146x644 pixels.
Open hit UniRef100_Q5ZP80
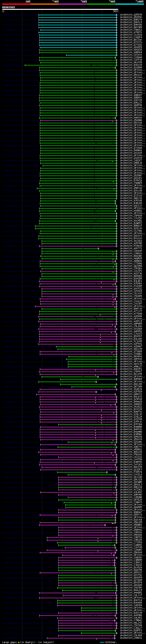(x=131, y=17)
